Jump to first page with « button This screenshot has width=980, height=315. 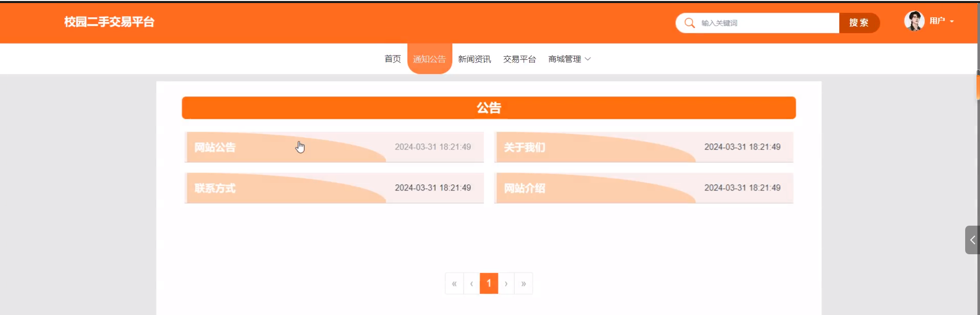click(x=454, y=283)
